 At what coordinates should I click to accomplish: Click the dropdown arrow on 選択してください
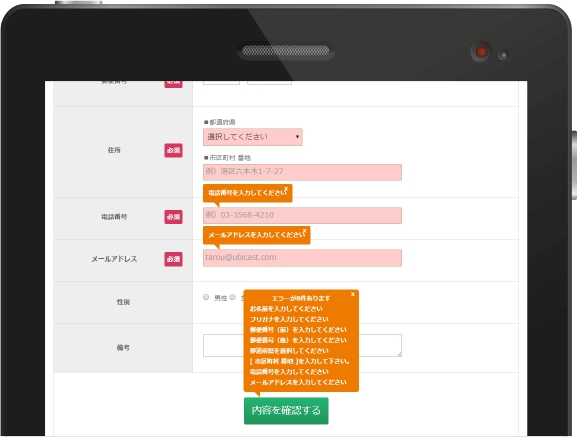click(297, 137)
